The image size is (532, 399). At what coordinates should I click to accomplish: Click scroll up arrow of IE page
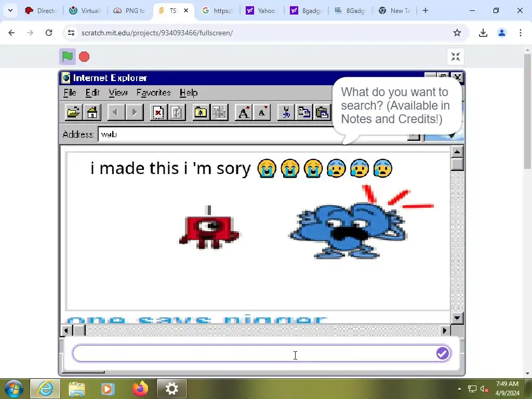457,152
